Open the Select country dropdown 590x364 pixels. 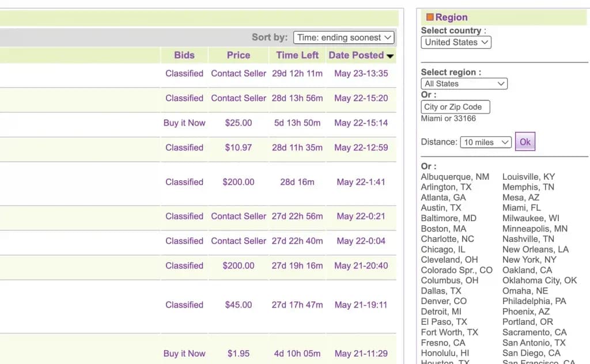(x=456, y=42)
